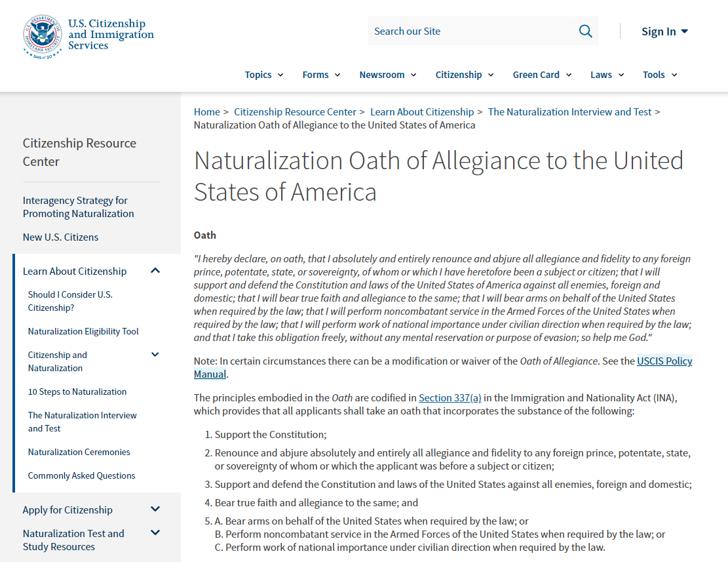This screenshot has width=728, height=562.
Task: Go to Home breadcrumb link
Action: [x=206, y=112]
